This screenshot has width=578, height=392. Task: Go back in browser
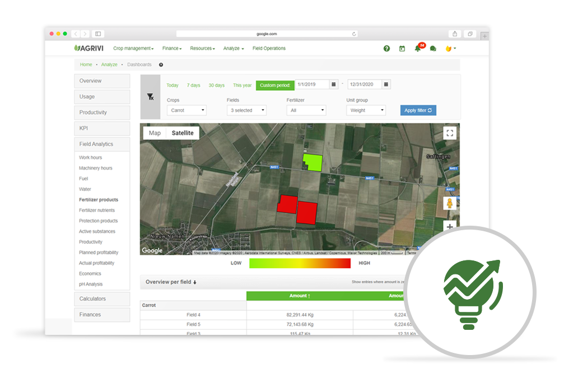click(76, 34)
